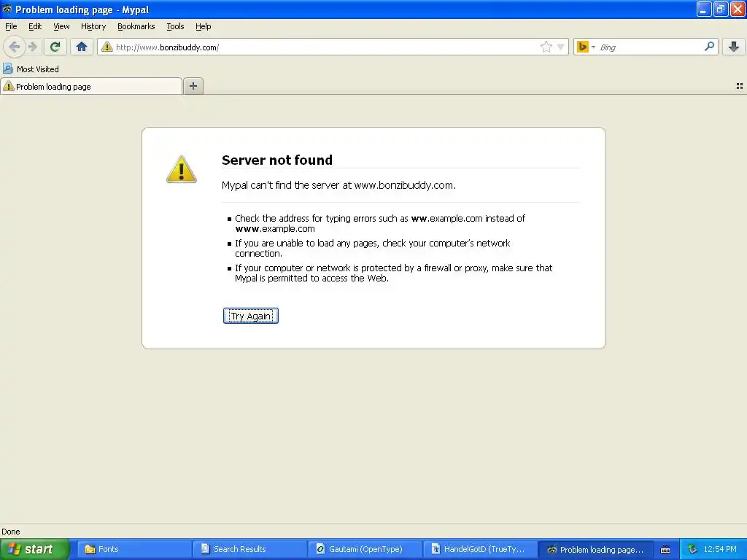The image size is (747, 560).
Task: Open the Home page button
Action: [x=82, y=47]
